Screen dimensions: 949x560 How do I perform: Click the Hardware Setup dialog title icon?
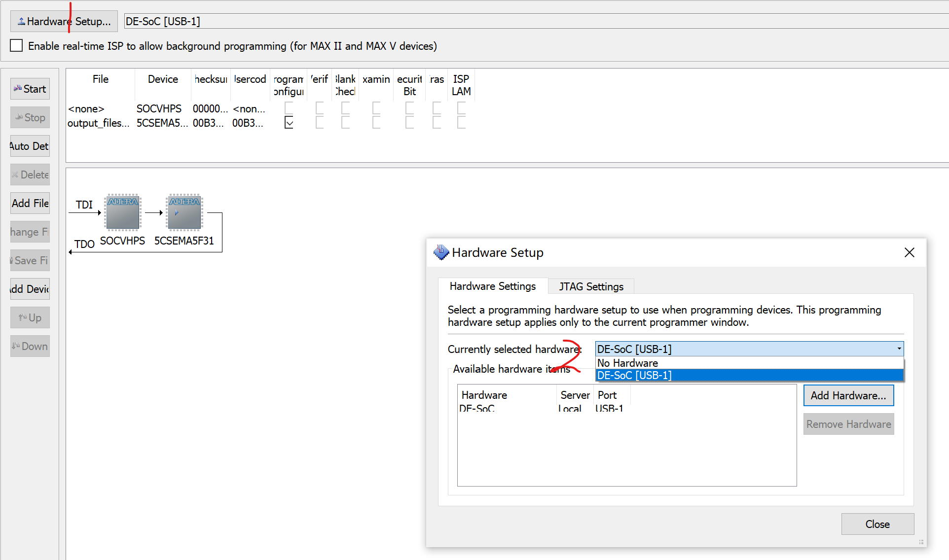coord(440,252)
